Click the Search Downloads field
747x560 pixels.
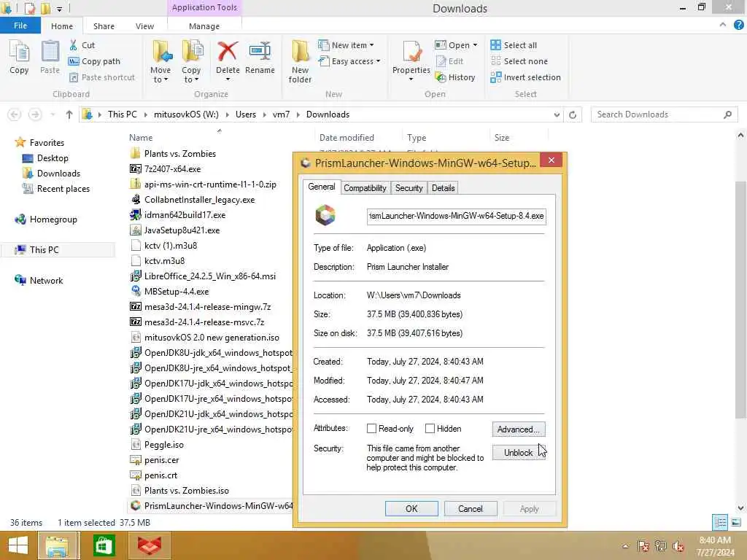664,114
